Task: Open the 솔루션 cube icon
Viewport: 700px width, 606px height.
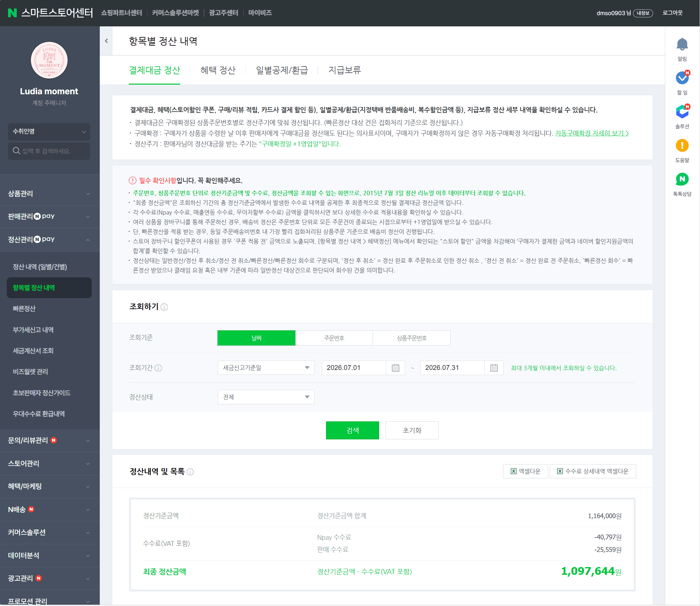Action: click(x=682, y=112)
